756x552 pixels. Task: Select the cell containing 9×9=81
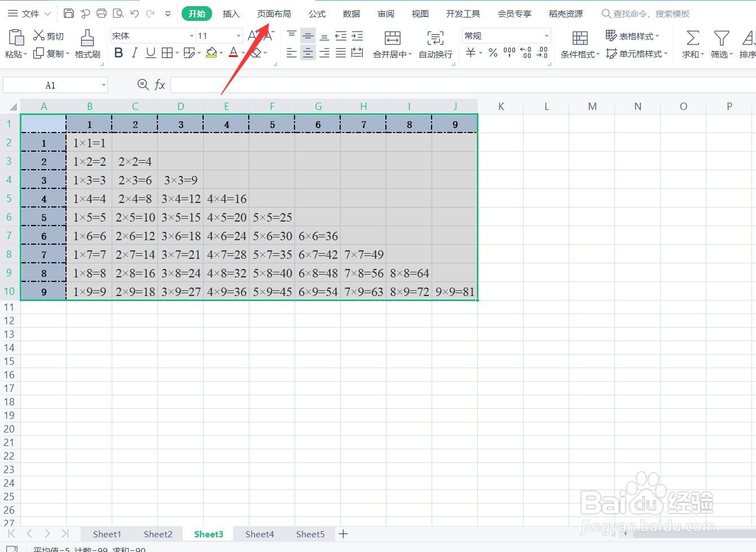point(455,292)
